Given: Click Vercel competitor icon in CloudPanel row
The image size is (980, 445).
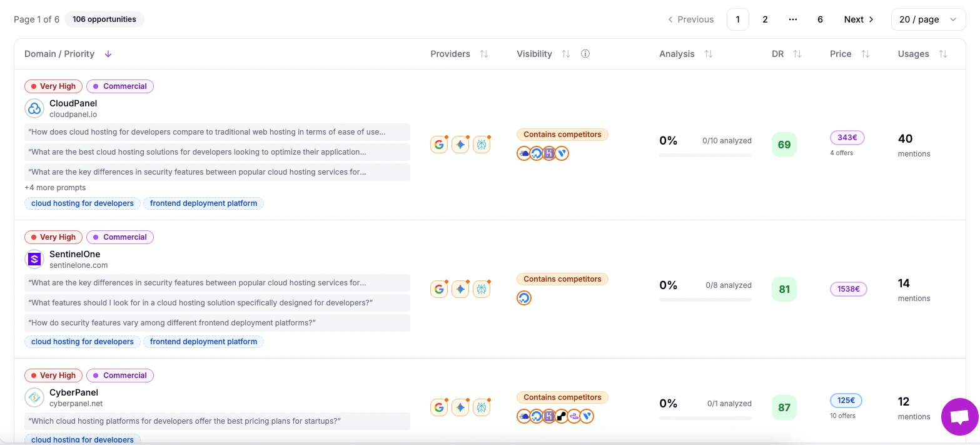Looking at the screenshot, I should tap(562, 153).
